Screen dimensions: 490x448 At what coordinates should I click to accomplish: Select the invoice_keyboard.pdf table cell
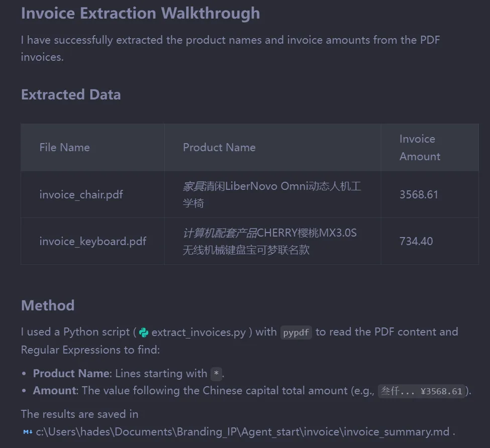[x=92, y=241]
